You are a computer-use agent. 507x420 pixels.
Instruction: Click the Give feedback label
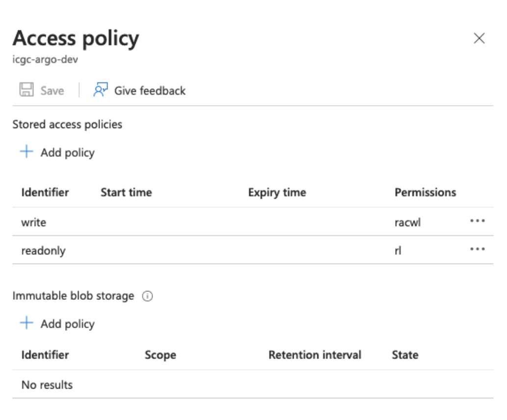click(x=150, y=90)
